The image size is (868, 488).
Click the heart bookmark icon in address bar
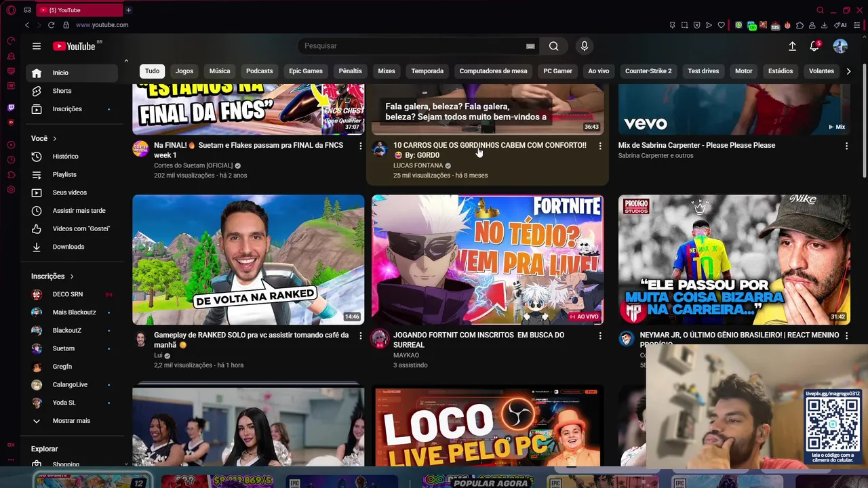721,25
